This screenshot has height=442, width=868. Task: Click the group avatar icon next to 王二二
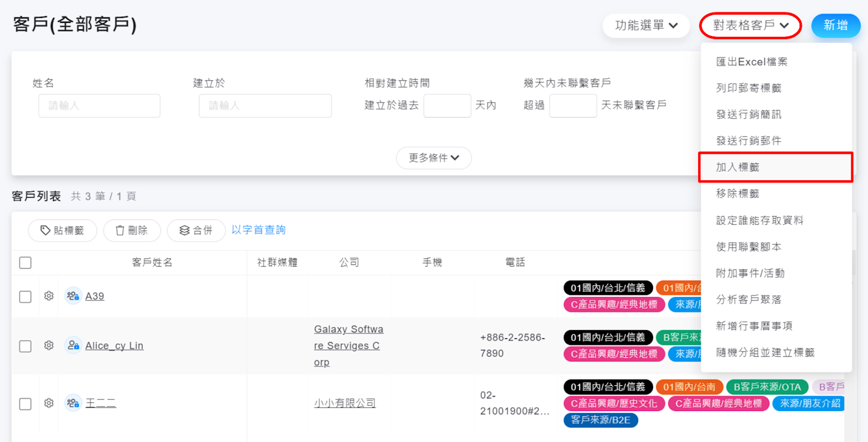tap(73, 403)
